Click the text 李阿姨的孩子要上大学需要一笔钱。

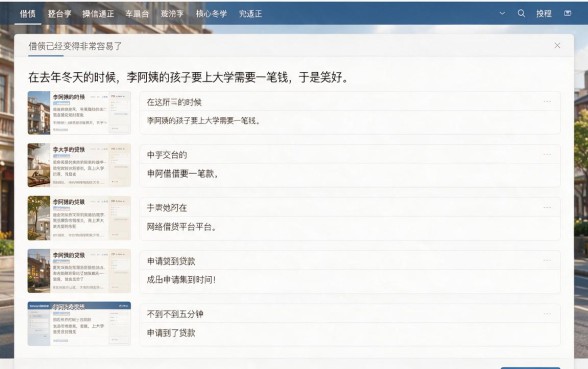click(203, 121)
